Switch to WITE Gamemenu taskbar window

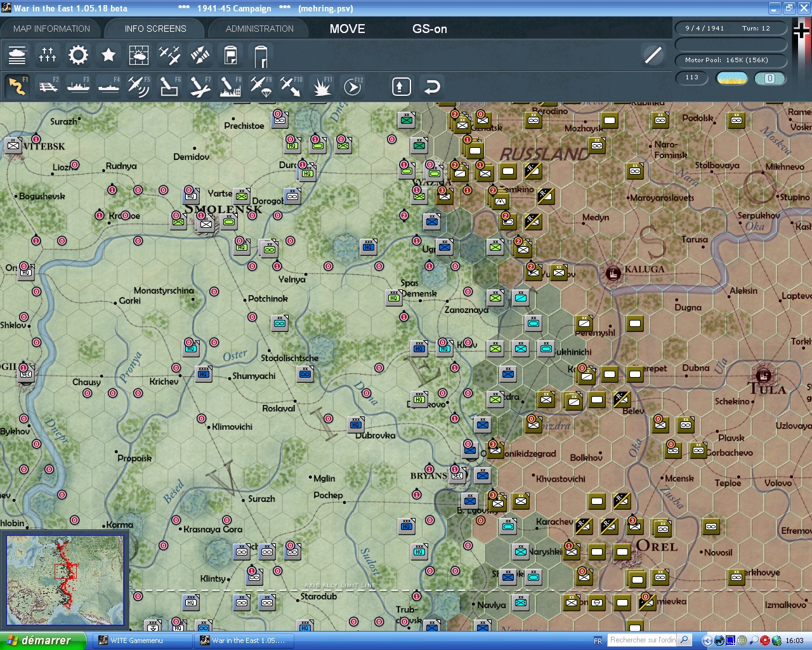[x=141, y=640]
